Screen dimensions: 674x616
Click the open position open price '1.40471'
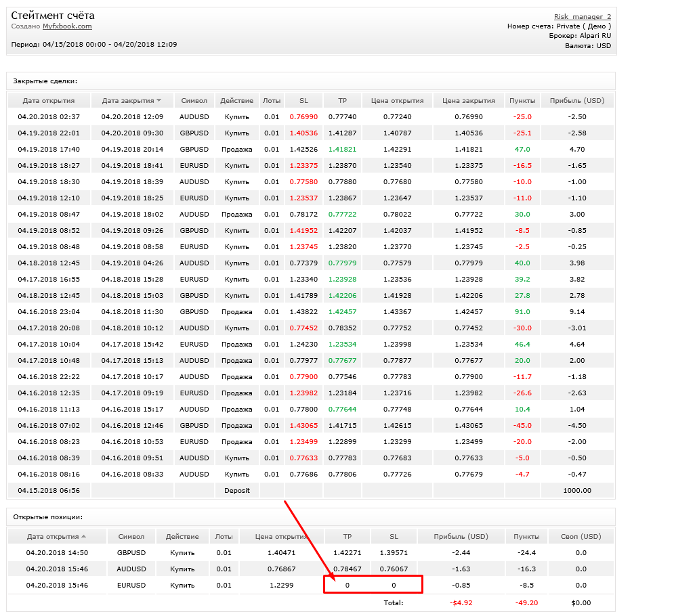(x=282, y=553)
